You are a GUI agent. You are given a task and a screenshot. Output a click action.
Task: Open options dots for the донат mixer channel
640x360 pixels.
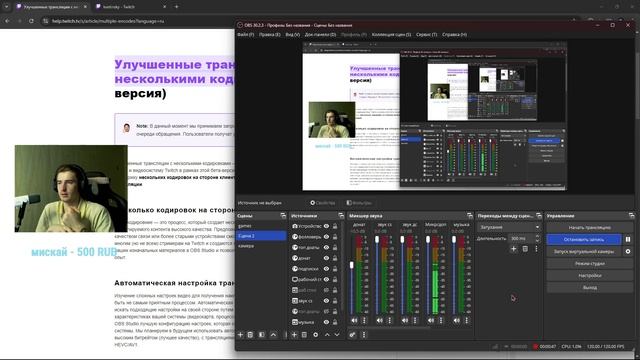(x=364, y=321)
